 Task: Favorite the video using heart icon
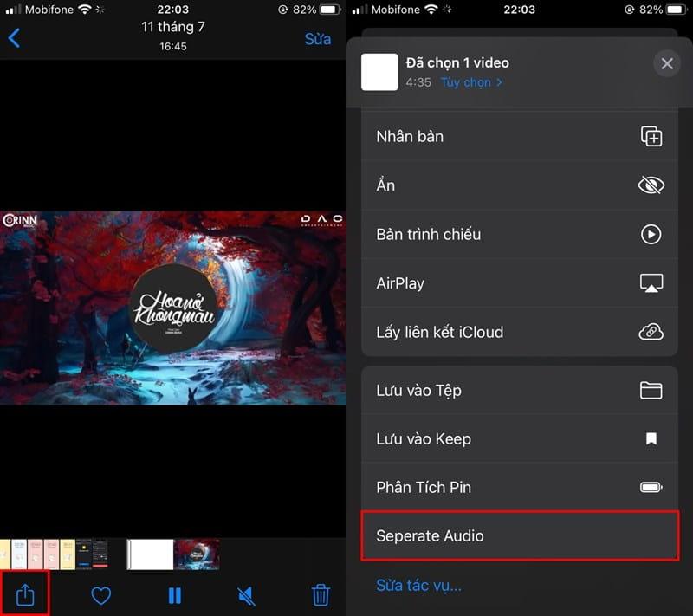pos(100,595)
